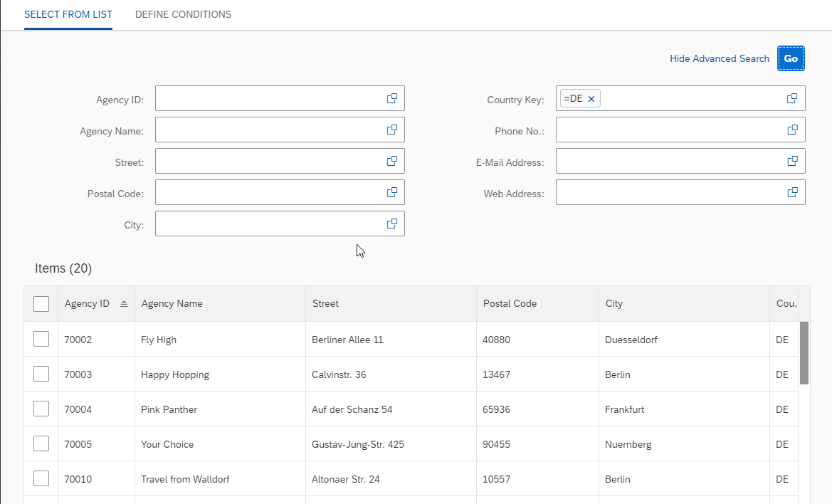Open value help icon for E-Mail Address
This screenshot has height=504, width=832.
[793, 161]
